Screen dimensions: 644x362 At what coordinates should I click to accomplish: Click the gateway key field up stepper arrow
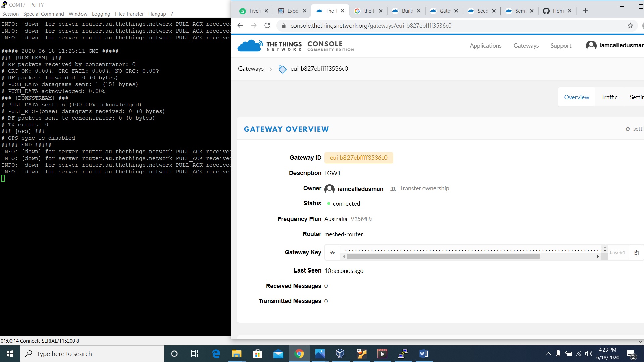pyautogui.click(x=605, y=247)
